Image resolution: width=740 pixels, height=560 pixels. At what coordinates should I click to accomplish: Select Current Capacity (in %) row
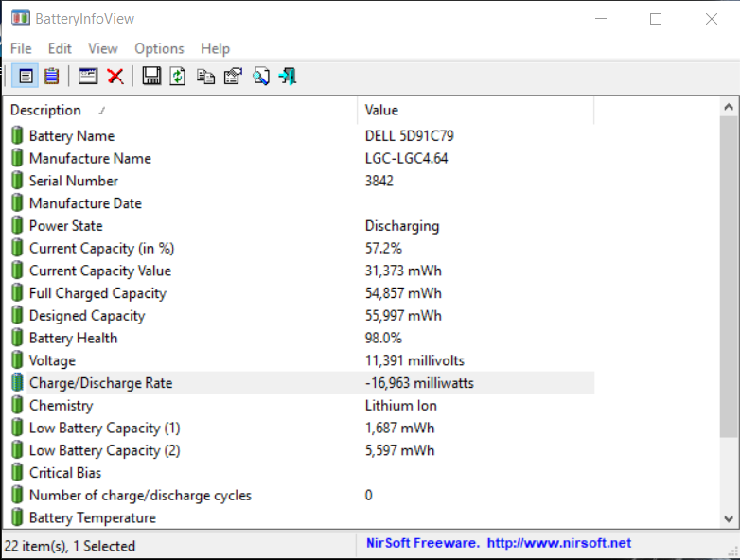point(299,248)
